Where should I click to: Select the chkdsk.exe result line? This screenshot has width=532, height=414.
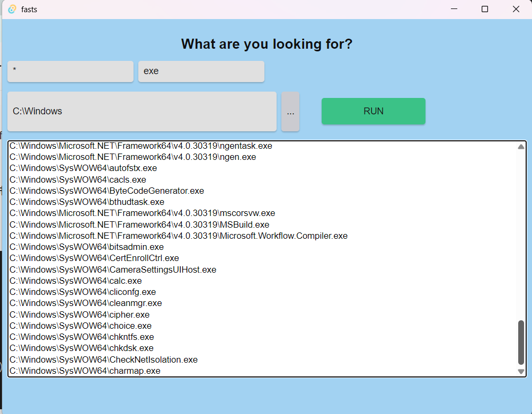[82, 348]
